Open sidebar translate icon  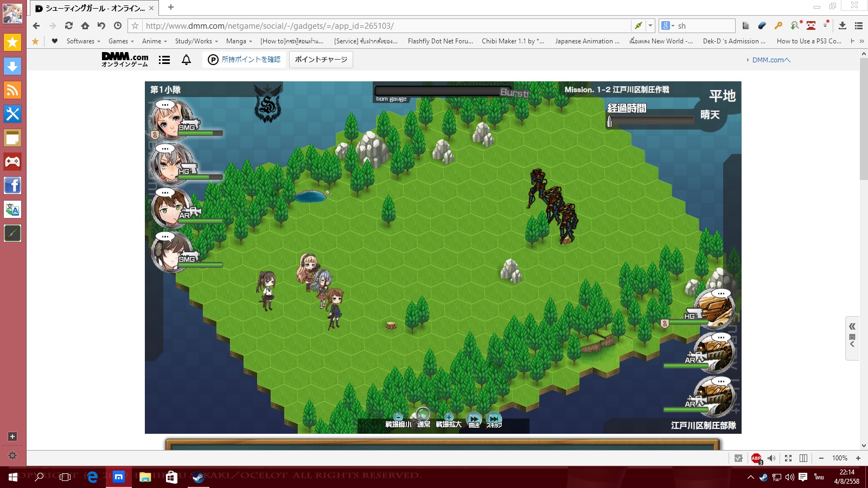point(12,209)
